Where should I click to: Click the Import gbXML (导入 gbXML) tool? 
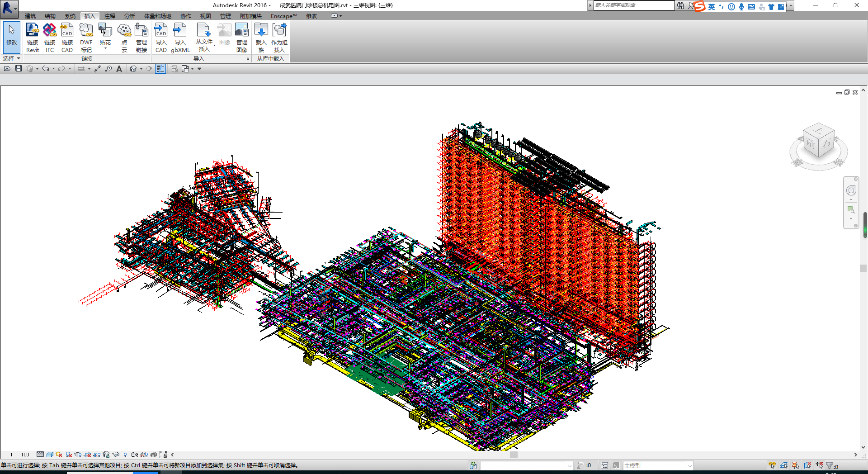pos(180,38)
